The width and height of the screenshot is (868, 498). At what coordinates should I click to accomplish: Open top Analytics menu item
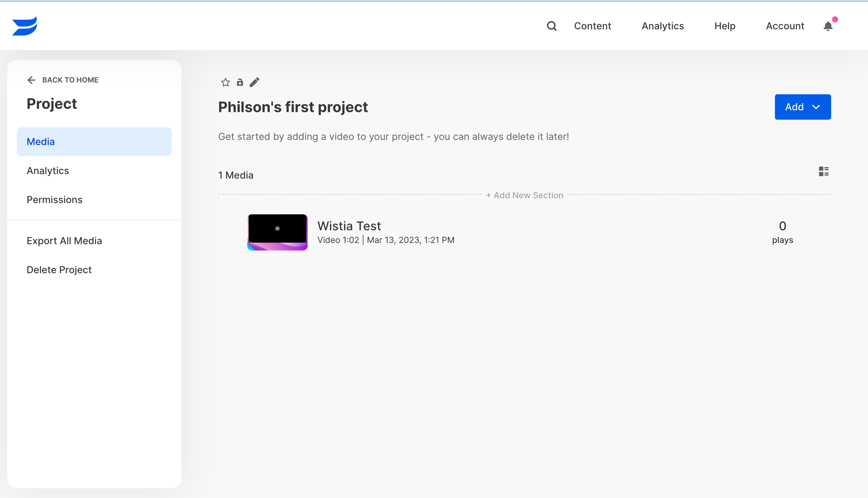[x=662, y=26]
